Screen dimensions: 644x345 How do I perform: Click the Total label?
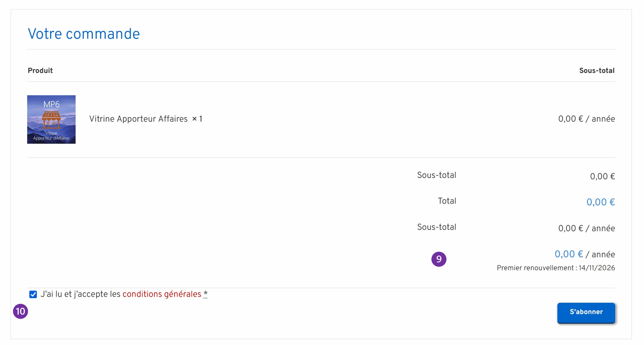pyautogui.click(x=447, y=201)
